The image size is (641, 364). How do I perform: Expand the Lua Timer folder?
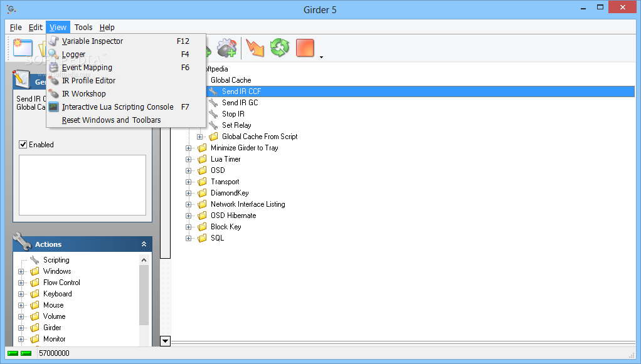click(x=188, y=159)
